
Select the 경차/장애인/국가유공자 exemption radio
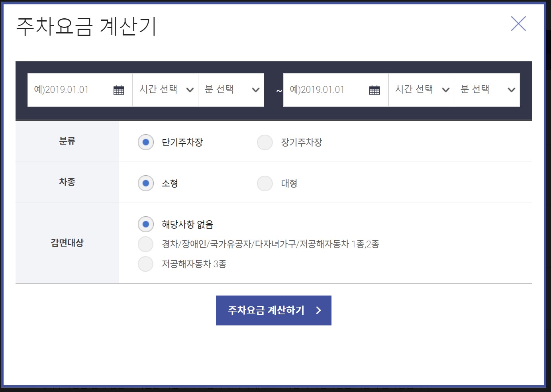coord(145,244)
